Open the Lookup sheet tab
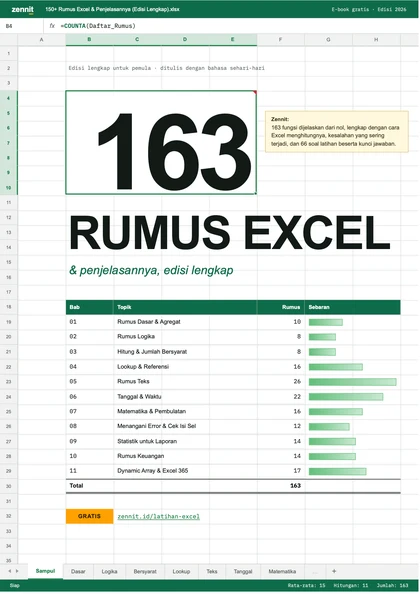 (x=181, y=571)
